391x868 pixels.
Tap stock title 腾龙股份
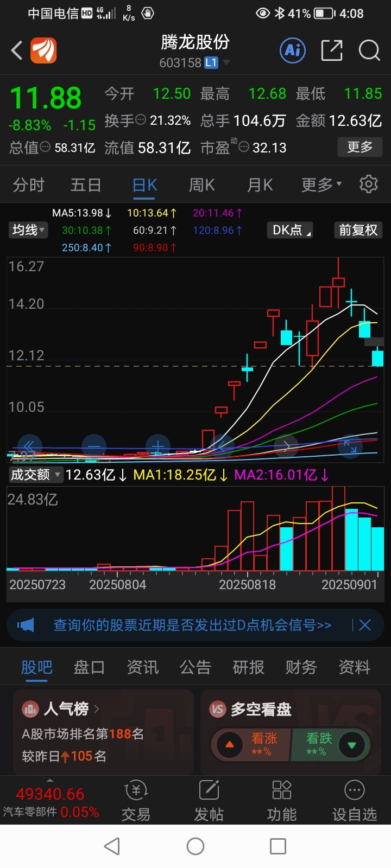pos(195,42)
